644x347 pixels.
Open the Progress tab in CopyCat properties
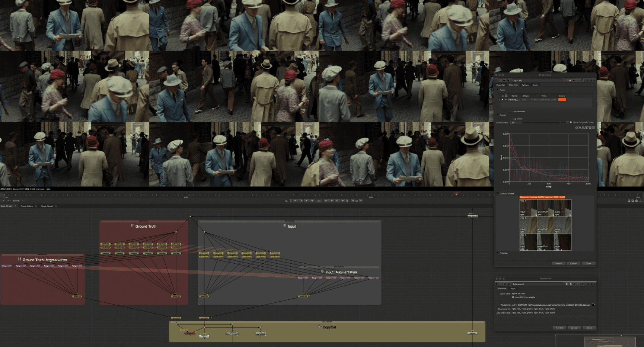513,85
